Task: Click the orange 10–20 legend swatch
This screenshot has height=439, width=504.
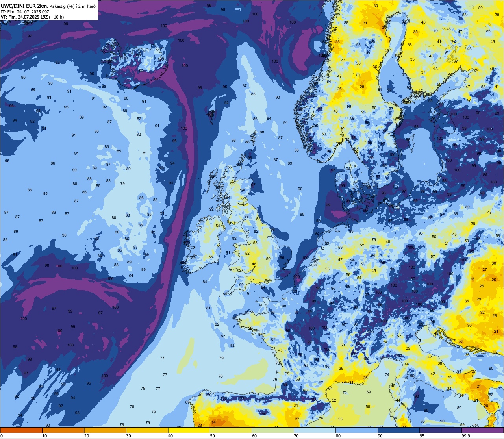Action: (63, 430)
